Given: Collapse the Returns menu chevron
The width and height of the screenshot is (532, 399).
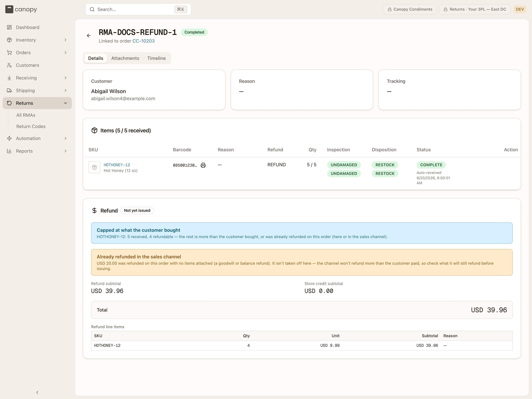Looking at the screenshot, I should [x=65, y=103].
